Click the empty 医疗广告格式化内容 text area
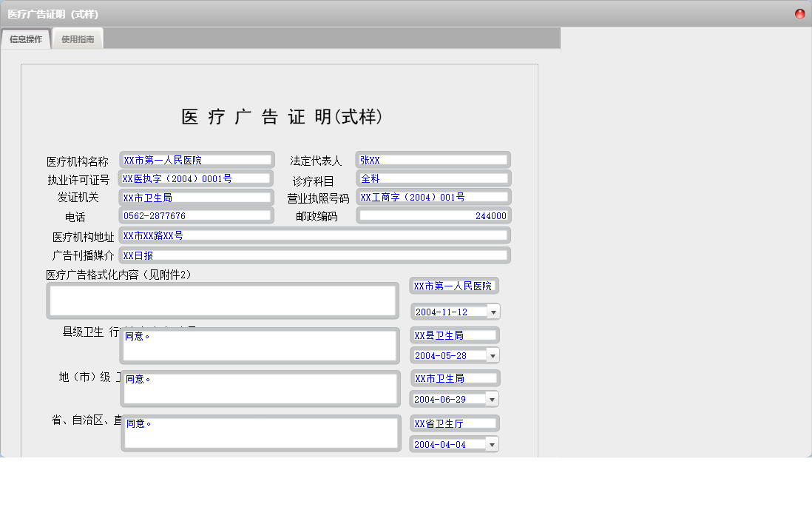The image size is (812, 527). click(x=223, y=301)
